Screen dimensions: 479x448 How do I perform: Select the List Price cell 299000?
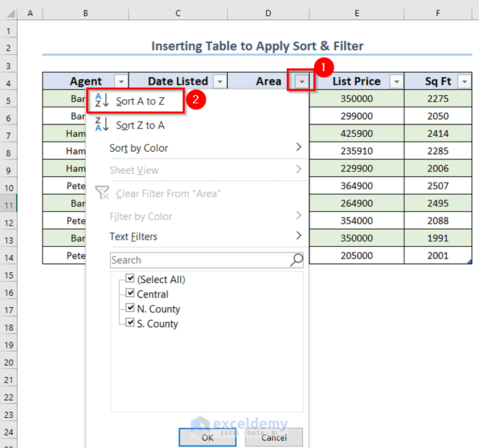pos(357,116)
